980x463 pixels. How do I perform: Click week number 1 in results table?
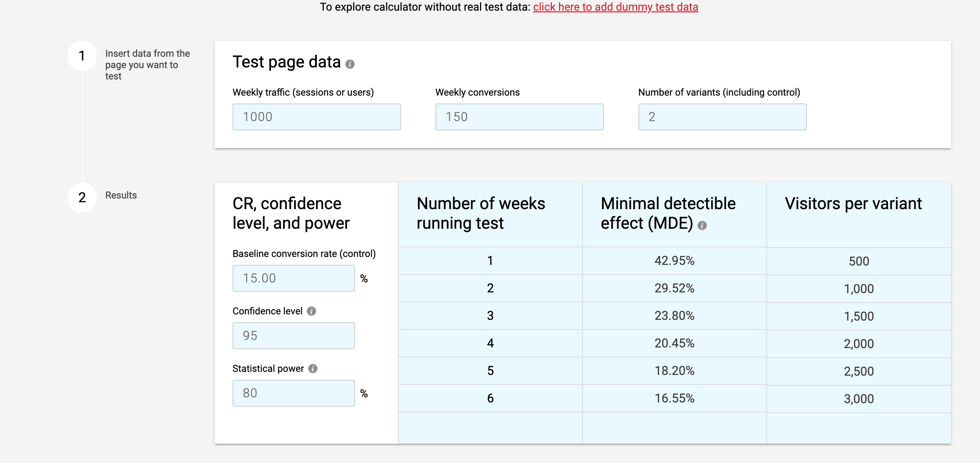(490, 261)
